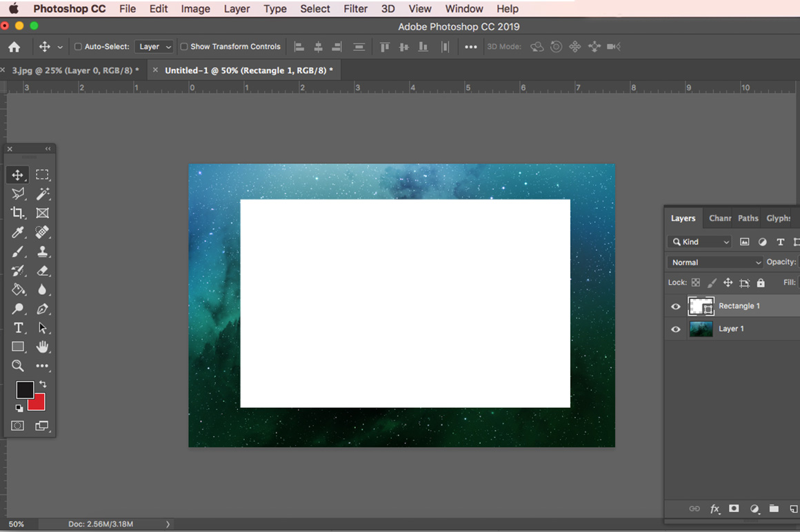The width and height of the screenshot is (800, 532).
Task: Select the Zoom magnifier tool
Action: 18,365
